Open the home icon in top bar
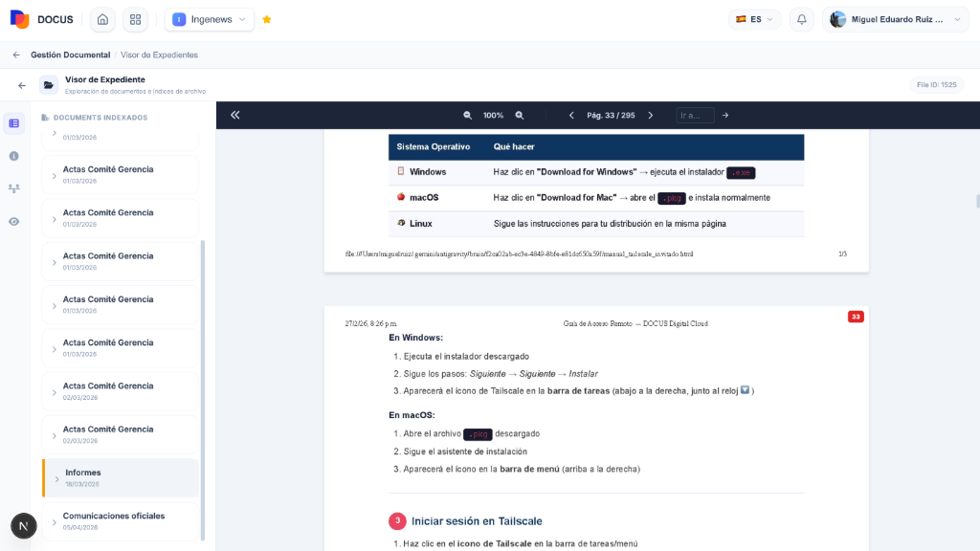 102,19
